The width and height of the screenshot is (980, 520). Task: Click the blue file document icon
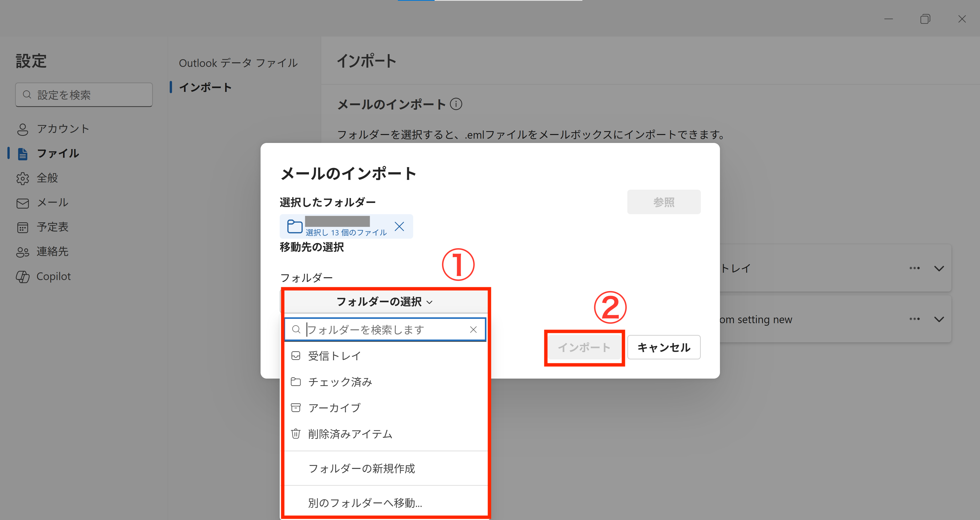[22, 154]
